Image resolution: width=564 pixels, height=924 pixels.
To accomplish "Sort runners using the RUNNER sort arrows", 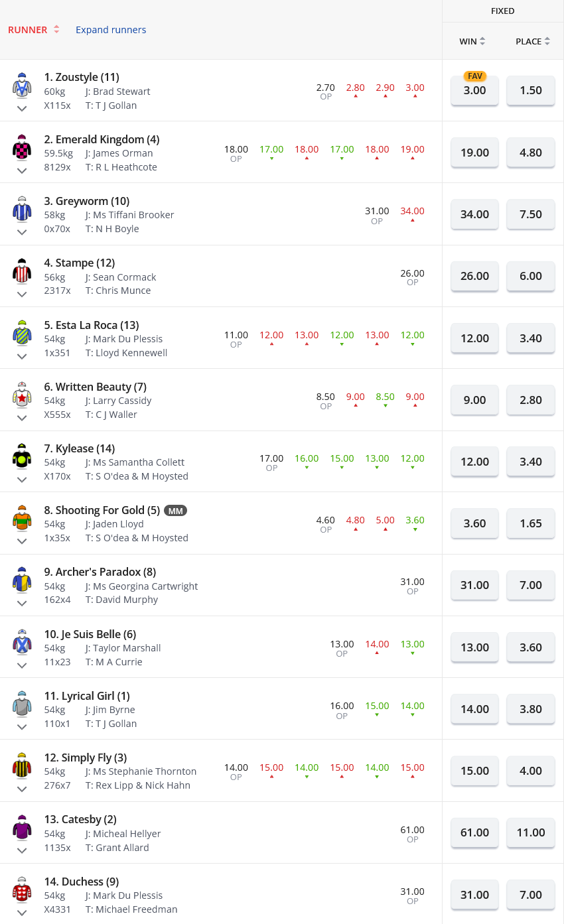I will click(56, 30).
